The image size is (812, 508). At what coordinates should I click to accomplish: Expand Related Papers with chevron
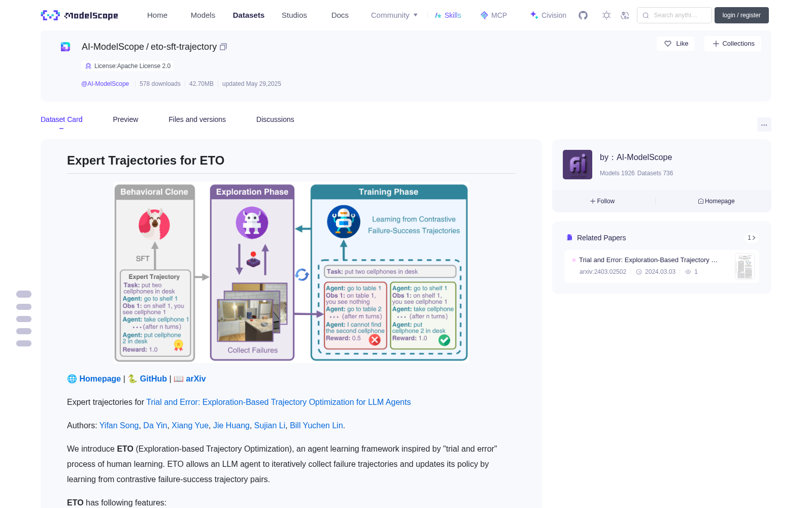pyautogui.click(x=752, y=238)
